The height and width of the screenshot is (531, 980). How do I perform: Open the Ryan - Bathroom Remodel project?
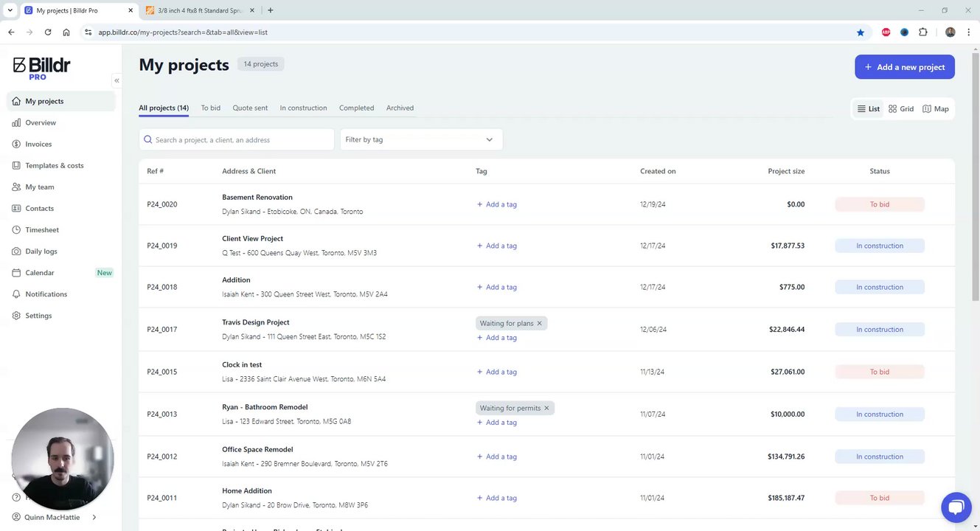265,407
